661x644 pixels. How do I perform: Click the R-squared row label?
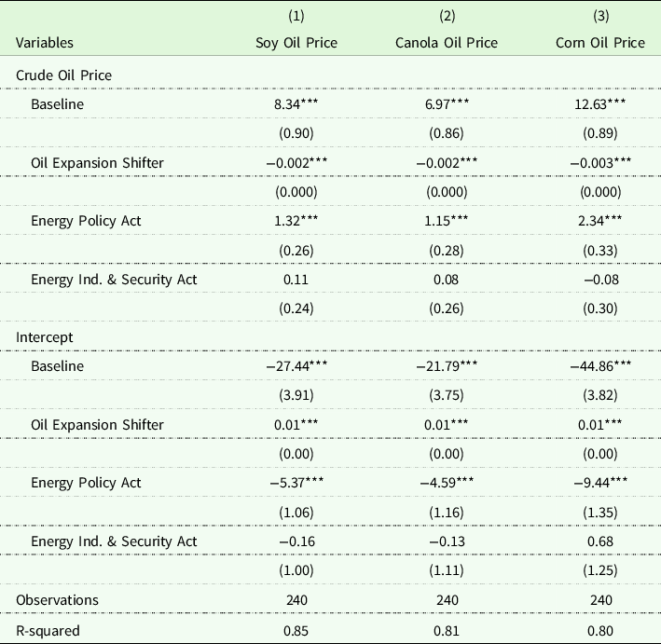pos(48,630)
